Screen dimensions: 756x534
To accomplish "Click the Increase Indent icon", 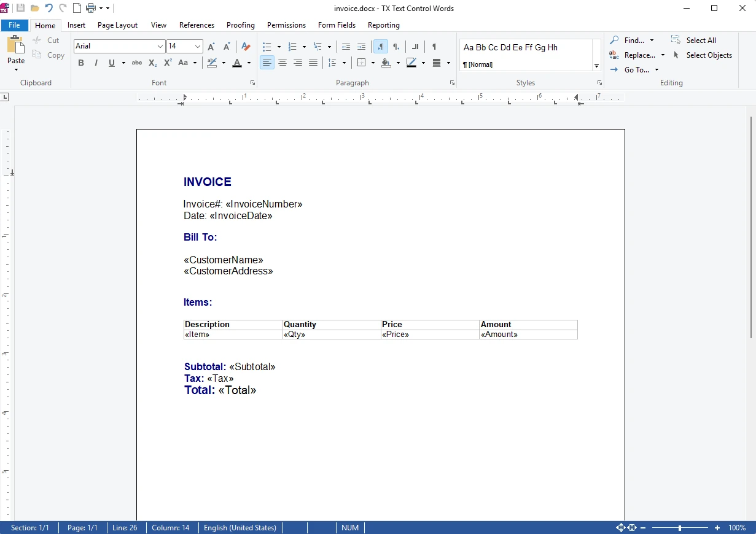I will pos(361,47).
